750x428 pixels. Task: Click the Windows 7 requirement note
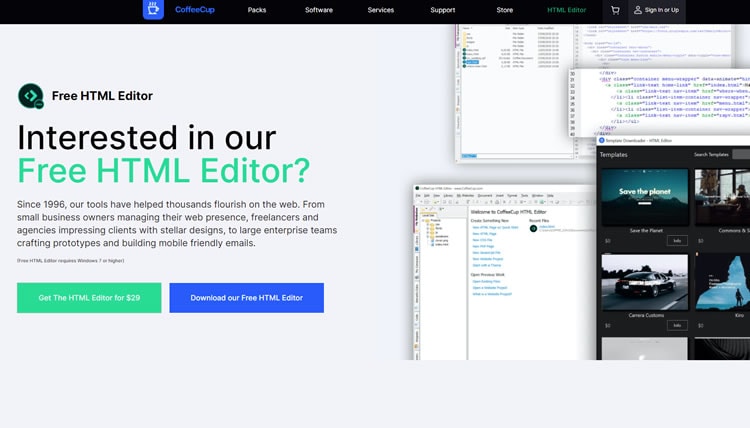(x=70, y=261)
